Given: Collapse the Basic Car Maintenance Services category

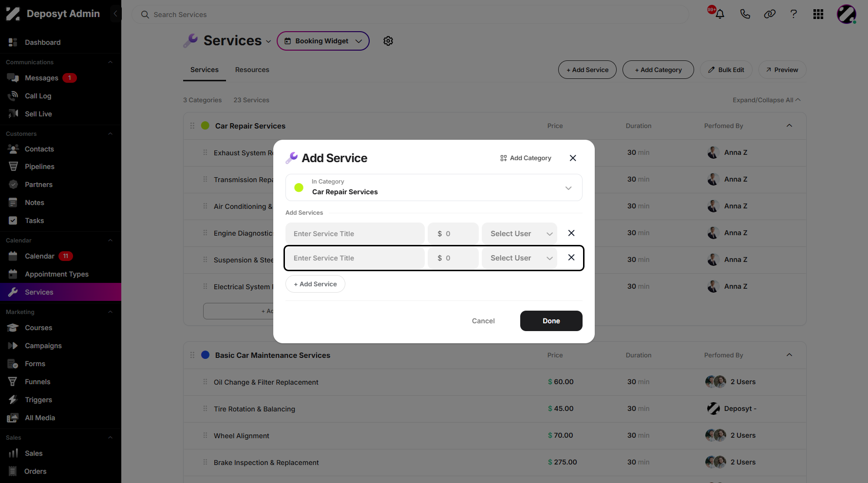Looking at the screenshot, I should (x=789, y=355).
